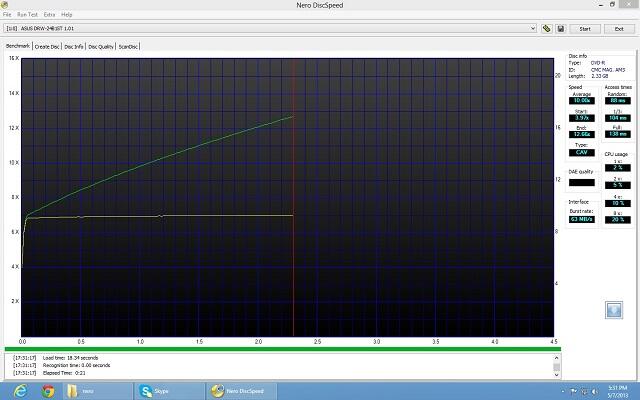Click the blue download arrow icon
The image size is (640, 400).
614,310
